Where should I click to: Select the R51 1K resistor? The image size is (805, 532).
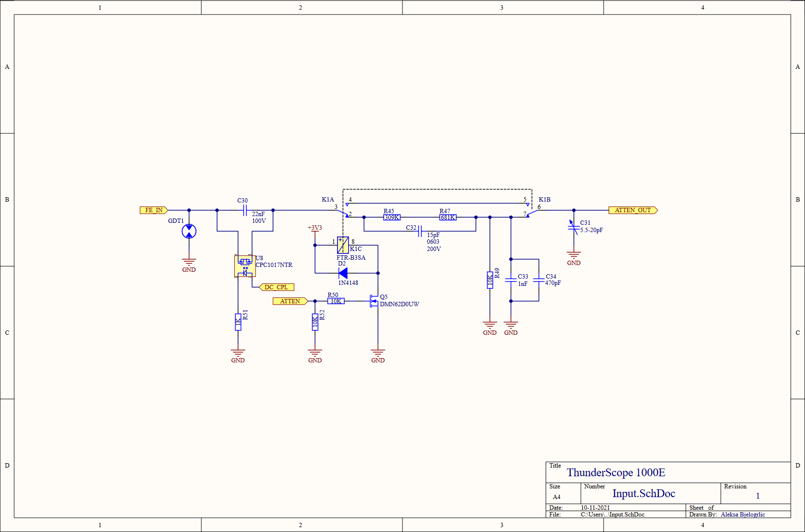pyautogui.click(x=238, y=322)
